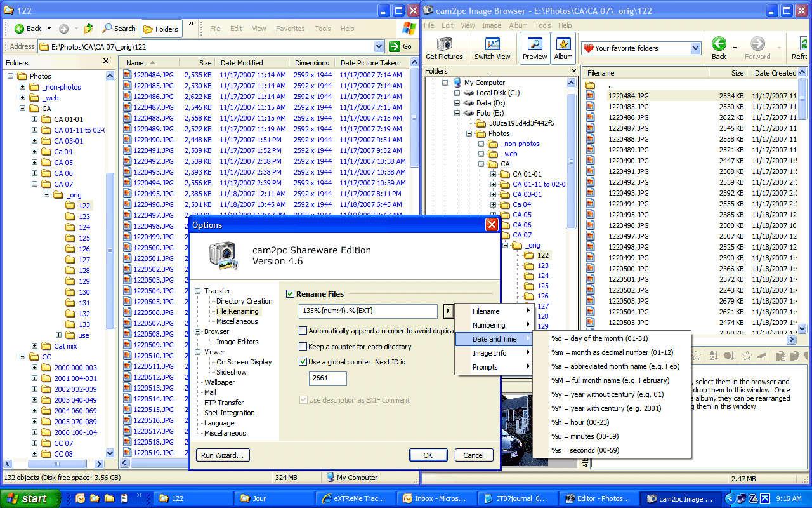Click OK button in Options dialog

pyautogui.click(x=428, y=455)
